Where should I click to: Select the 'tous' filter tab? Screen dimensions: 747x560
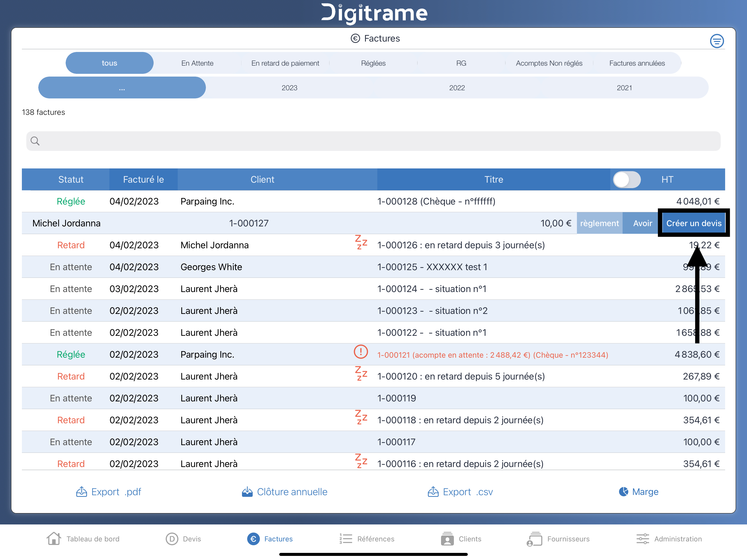109,63
